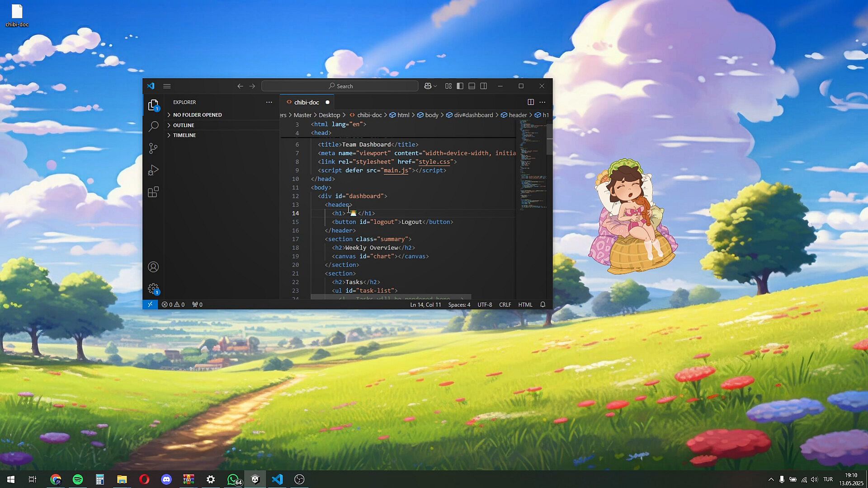Viewport: 868px width, 488px height.
Task: Click the HTML language mode button
Action: pyautogui.click(x=525, y=305)
